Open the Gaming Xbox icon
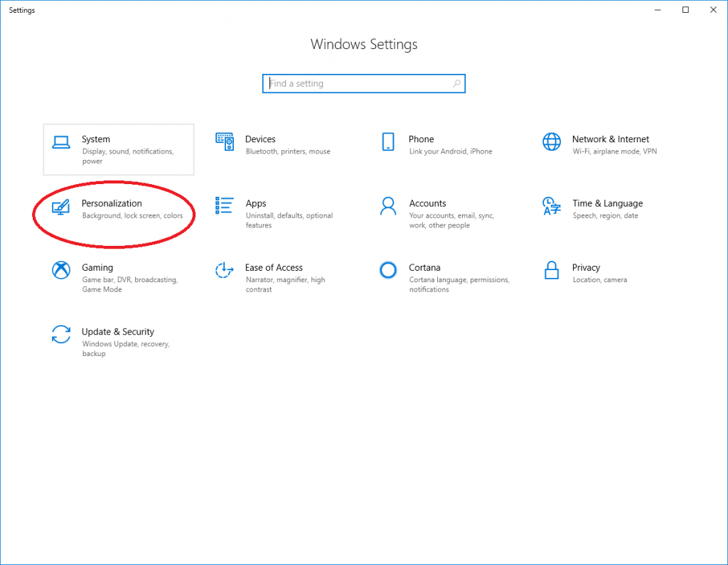The width and height of the screenshot is (728, 565). (61, 270)
